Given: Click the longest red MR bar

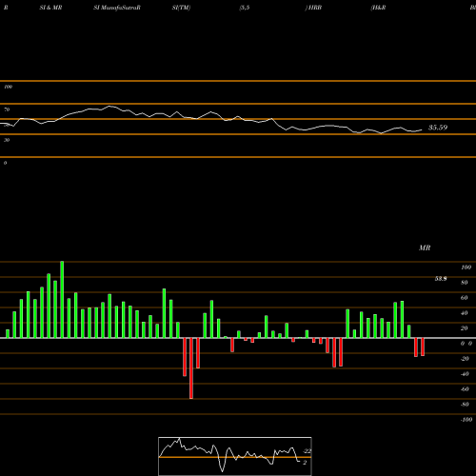Looking at the screenshot, I should (191, 368).
